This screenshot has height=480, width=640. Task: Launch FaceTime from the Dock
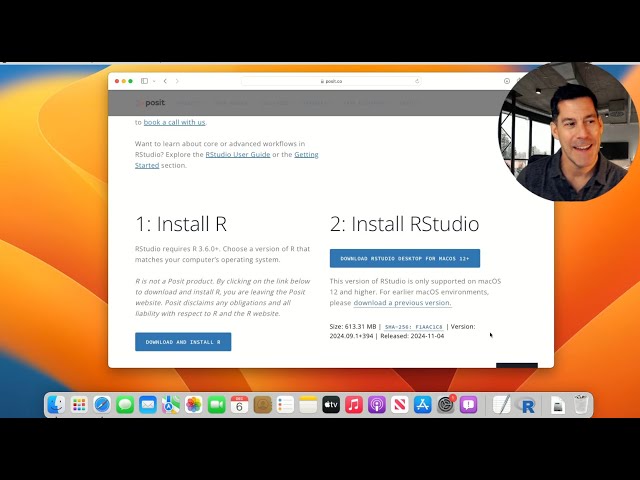click(216, 405)
